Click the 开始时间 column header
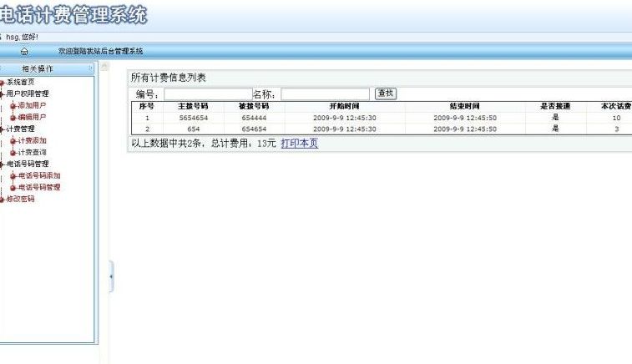632x364 pixels. pos(344,107)
